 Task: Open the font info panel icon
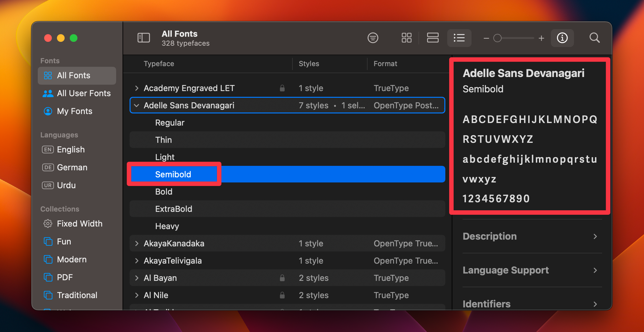click(562, 38)
